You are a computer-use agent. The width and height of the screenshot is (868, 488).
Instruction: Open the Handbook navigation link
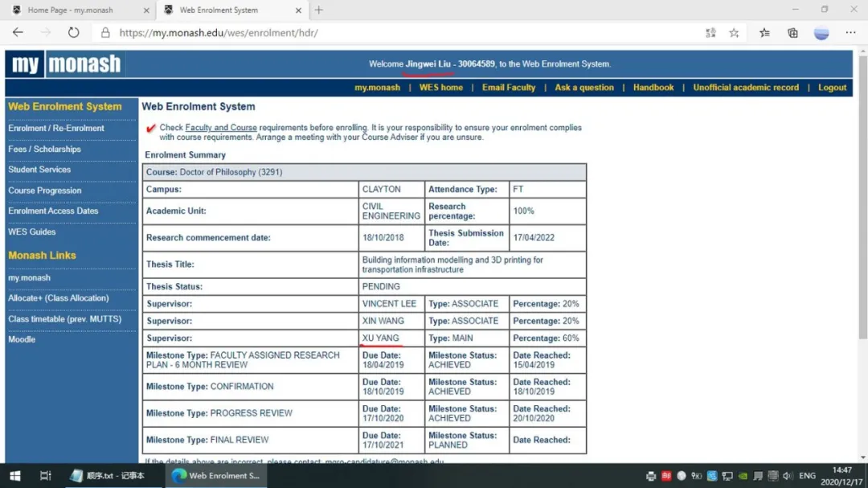click(x=653, y=88)
